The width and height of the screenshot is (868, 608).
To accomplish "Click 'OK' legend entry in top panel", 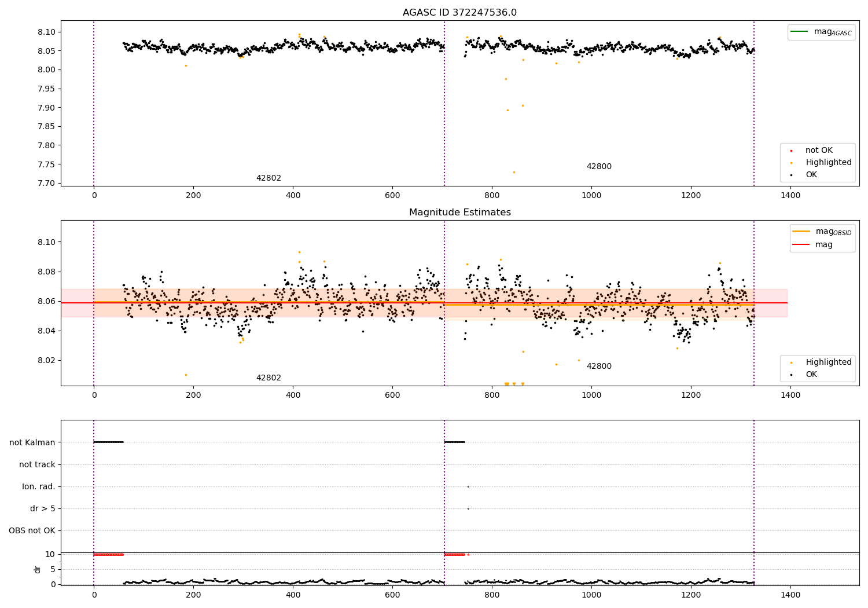I will click(x=811, y=175).
